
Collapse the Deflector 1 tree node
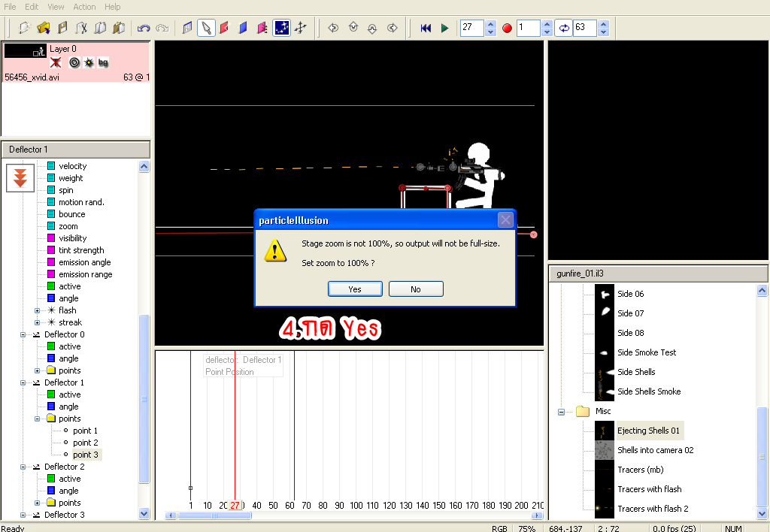[x=23, y=382]
